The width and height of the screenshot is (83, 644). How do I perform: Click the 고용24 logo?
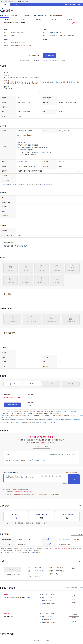[x=7, y=11]
